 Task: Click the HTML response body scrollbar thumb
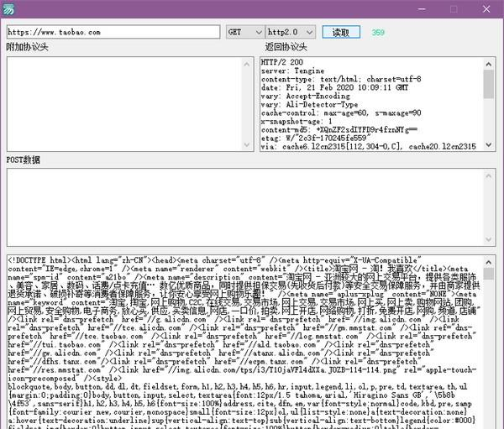[x=489, y=274]
